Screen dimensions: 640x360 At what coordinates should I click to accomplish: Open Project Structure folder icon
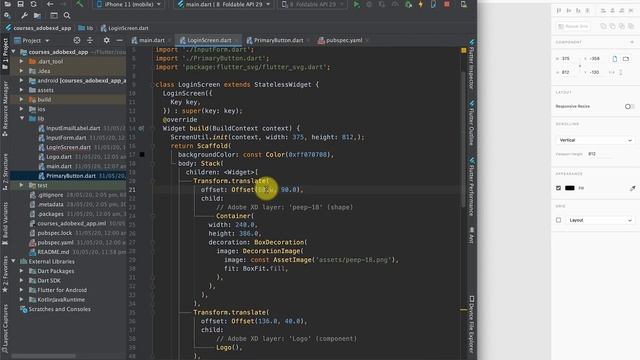37,16
